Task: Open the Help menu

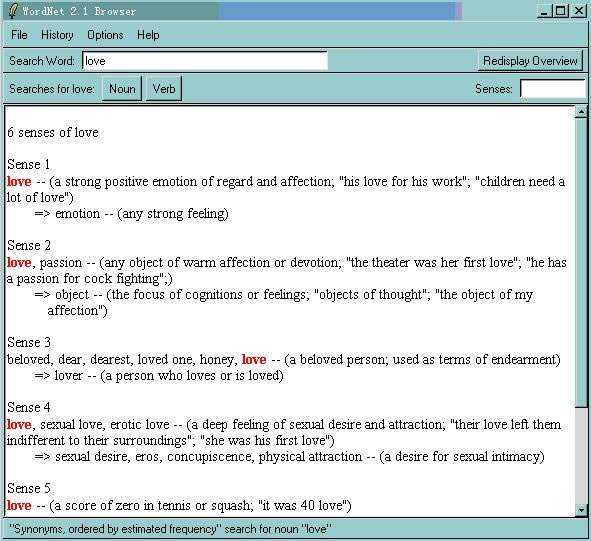Action: point(148,35)
